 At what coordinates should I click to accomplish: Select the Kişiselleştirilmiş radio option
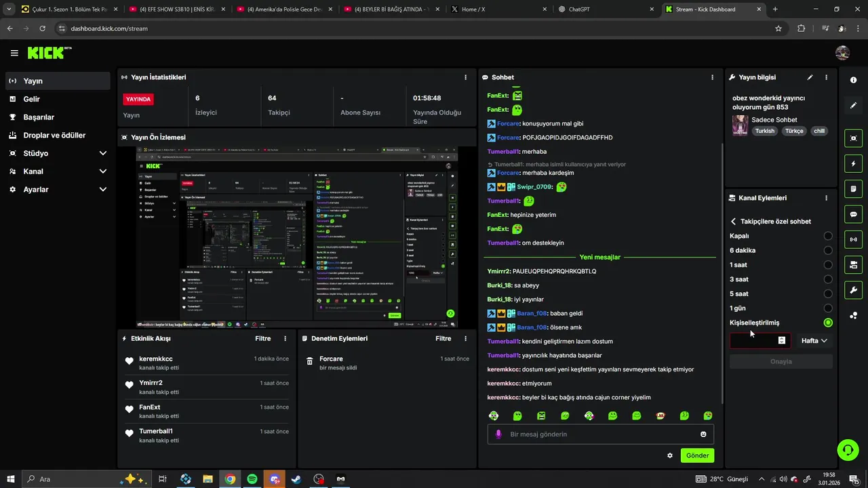coord(828,323)
